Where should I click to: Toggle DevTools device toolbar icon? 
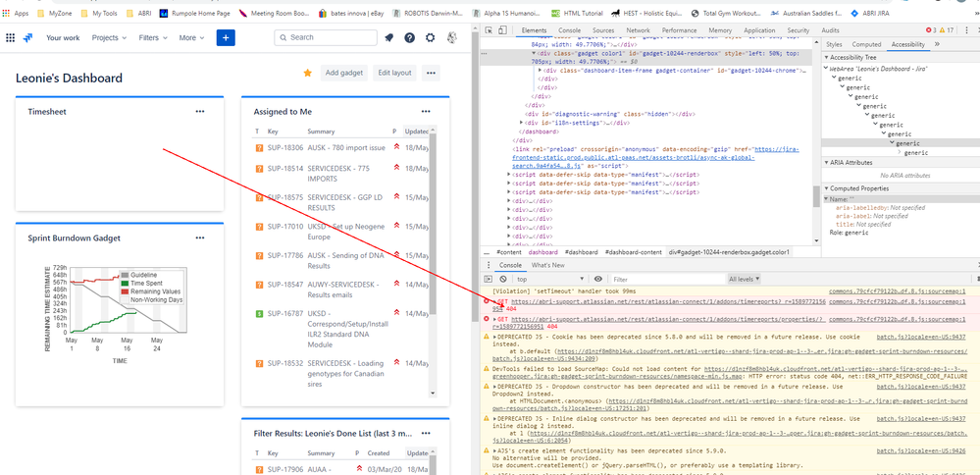point(502,30)
